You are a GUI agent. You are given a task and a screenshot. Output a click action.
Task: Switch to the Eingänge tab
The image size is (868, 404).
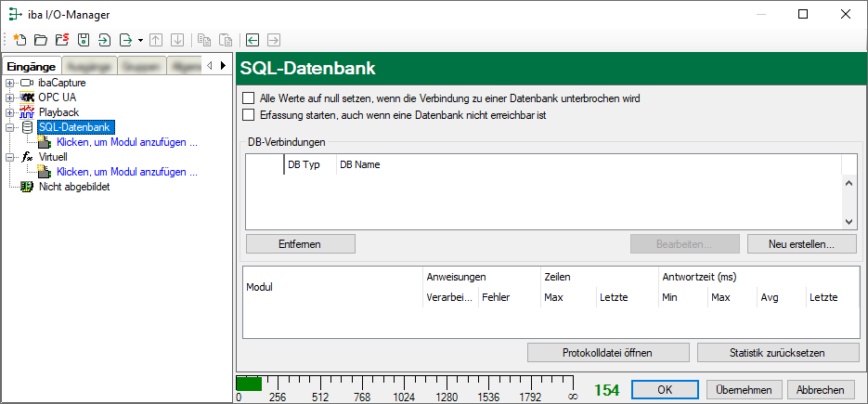(32, 66)
